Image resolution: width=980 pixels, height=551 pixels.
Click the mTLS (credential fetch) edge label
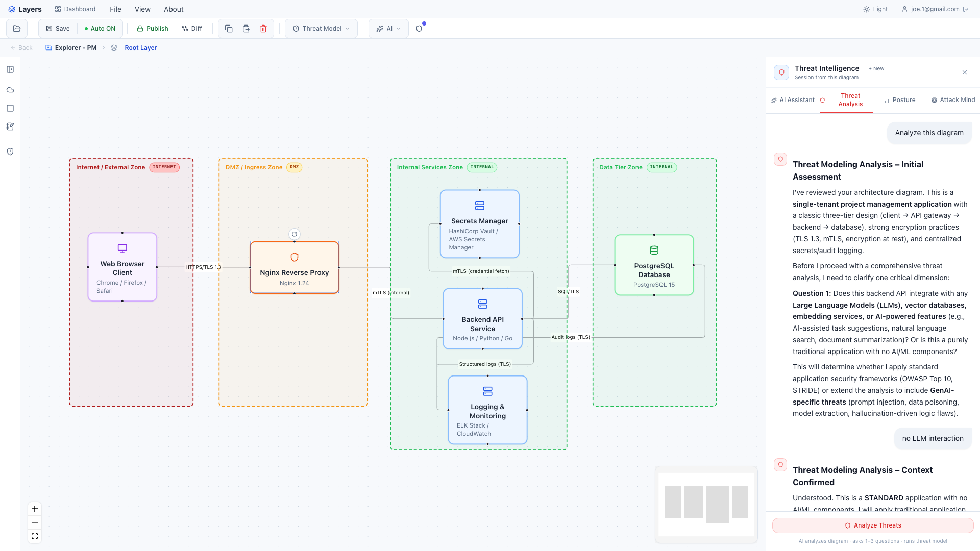481,271
